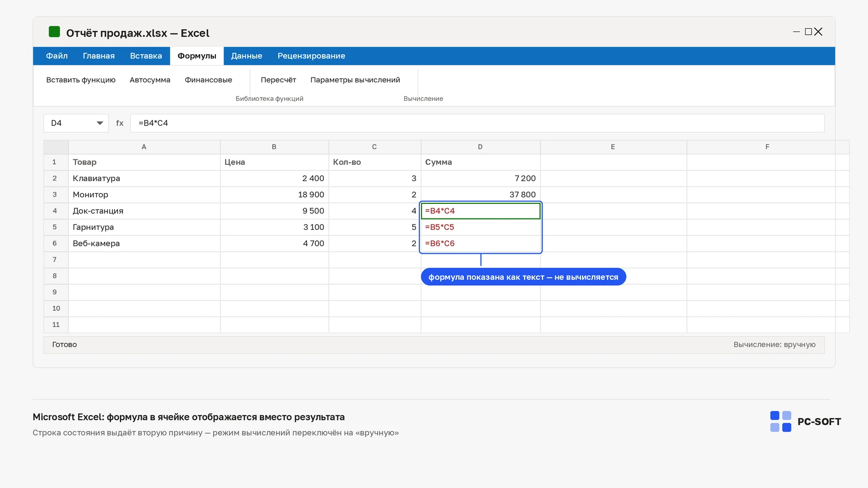The width and height of the screenshot is (868, 488).
Task: Click quantity cell for Гарнитура row
Action: (375, 227)
